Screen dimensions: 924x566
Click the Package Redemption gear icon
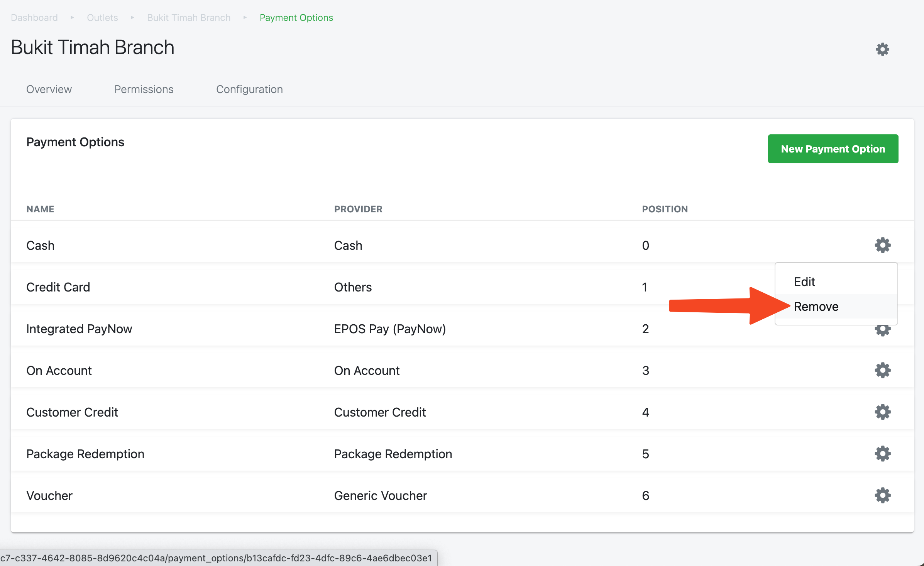(882, 454)
